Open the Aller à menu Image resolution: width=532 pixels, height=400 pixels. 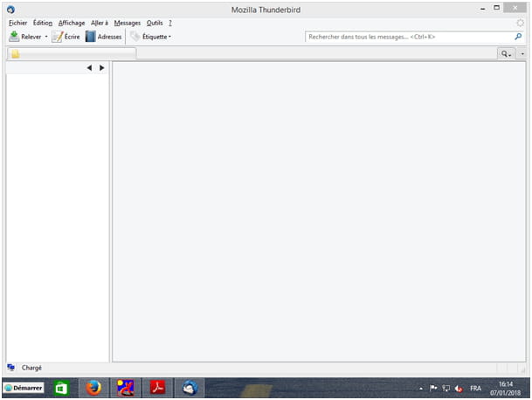(100, 23)
